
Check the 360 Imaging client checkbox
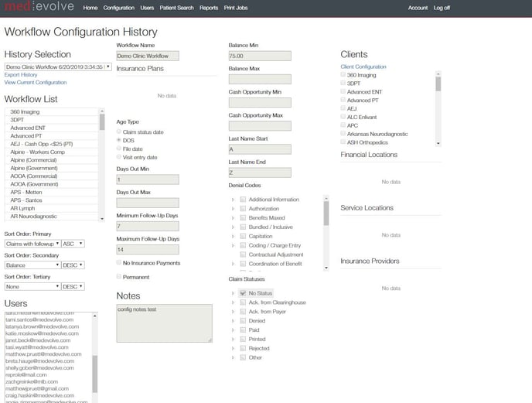pyautogui.click(x=343, y=75)
